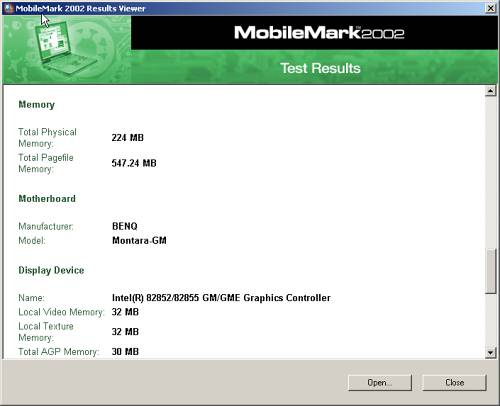
Task: Click the MobileMark2002 logo
Action: coord(319,33)
